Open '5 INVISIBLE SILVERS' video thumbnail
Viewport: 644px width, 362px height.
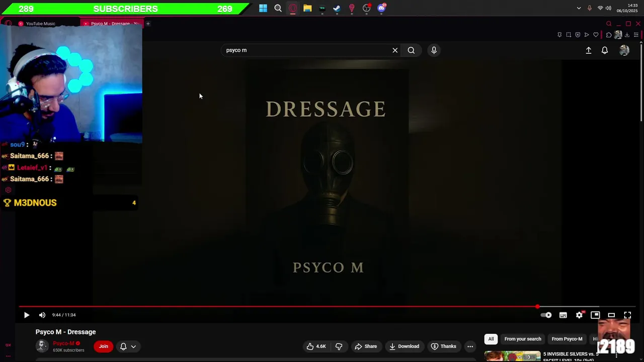pyautogui.click(x=512, y=356)
